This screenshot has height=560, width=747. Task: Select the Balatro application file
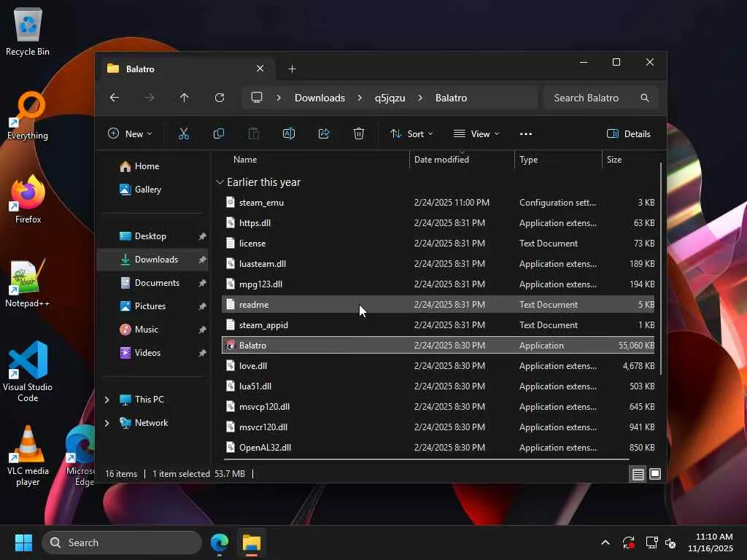tap(438, 345)
